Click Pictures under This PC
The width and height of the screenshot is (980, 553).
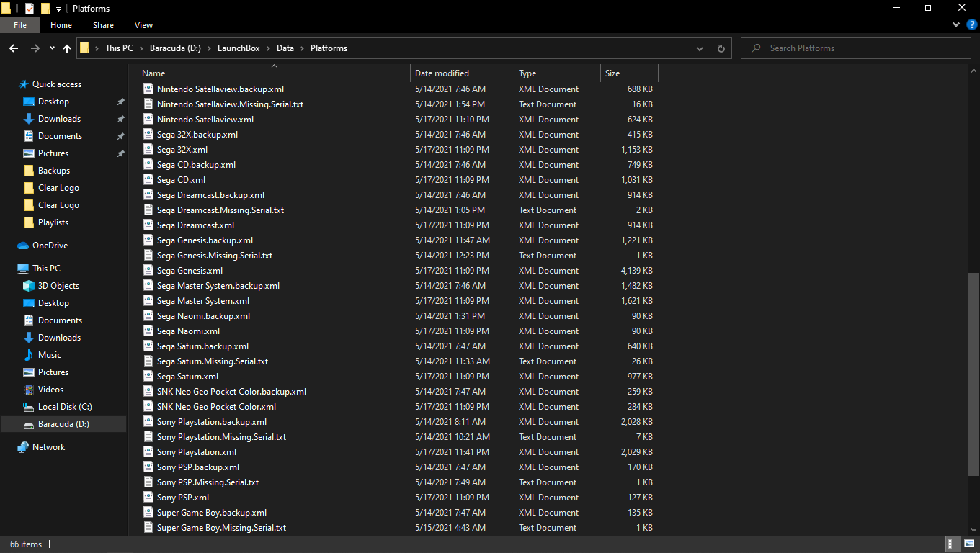tap(53, 372)
